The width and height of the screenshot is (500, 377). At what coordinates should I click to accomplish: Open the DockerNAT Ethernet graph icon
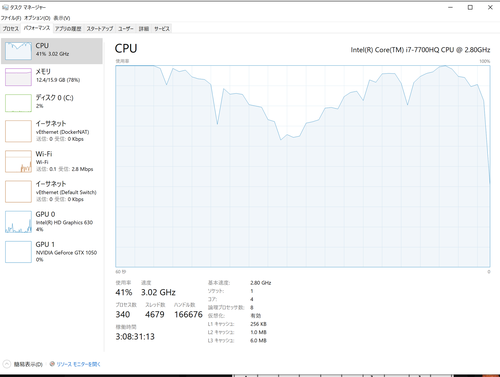pos(18,131)
